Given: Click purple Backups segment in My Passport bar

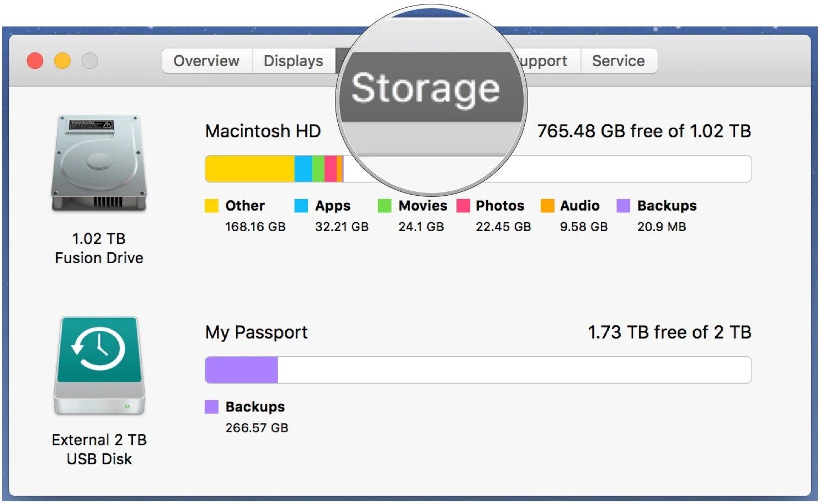Looking at the screenshot, I should coord(241,370).
